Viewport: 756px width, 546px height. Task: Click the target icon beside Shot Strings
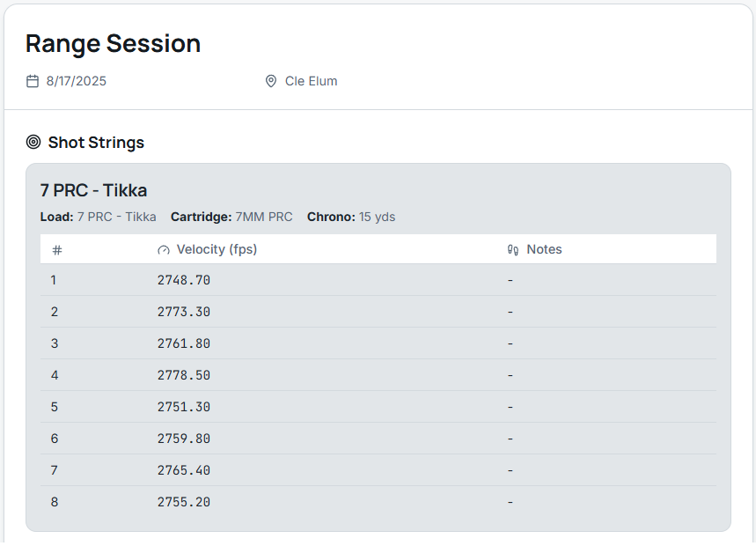33,142
